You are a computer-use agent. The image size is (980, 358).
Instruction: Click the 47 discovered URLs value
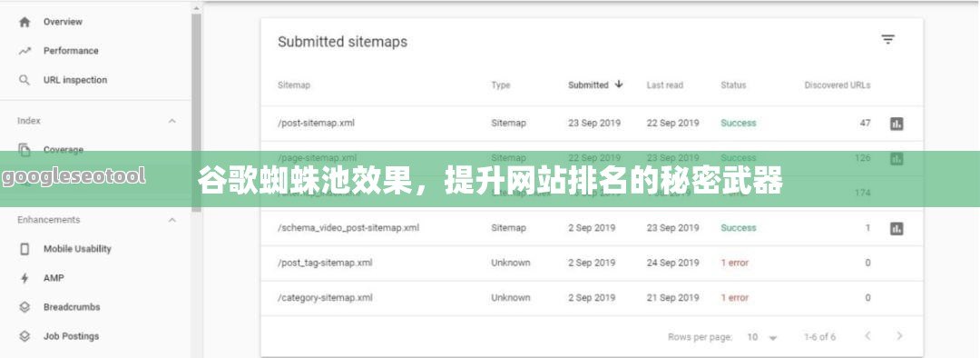[x=865, y=124]
